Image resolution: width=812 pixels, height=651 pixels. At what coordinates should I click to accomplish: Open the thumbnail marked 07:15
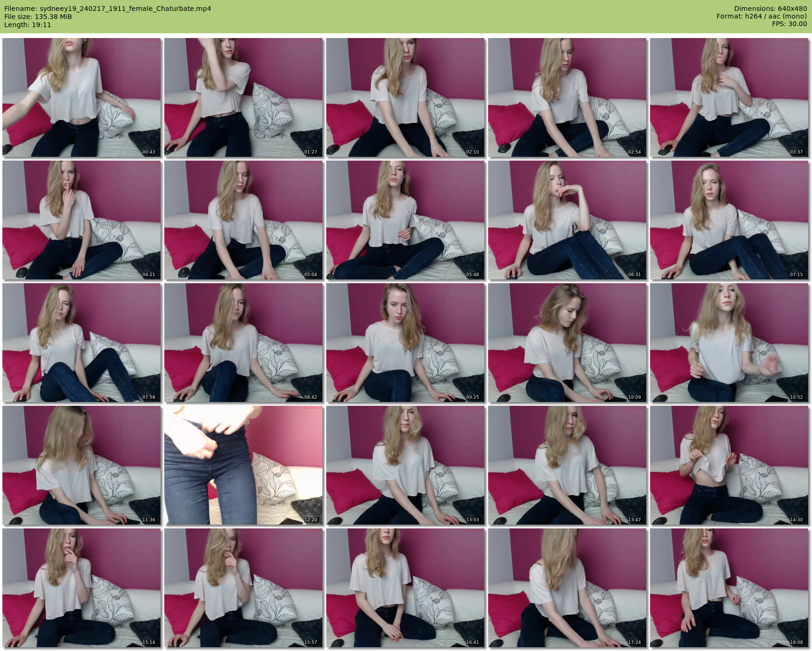pyautogui.click(x=729, y=220)
